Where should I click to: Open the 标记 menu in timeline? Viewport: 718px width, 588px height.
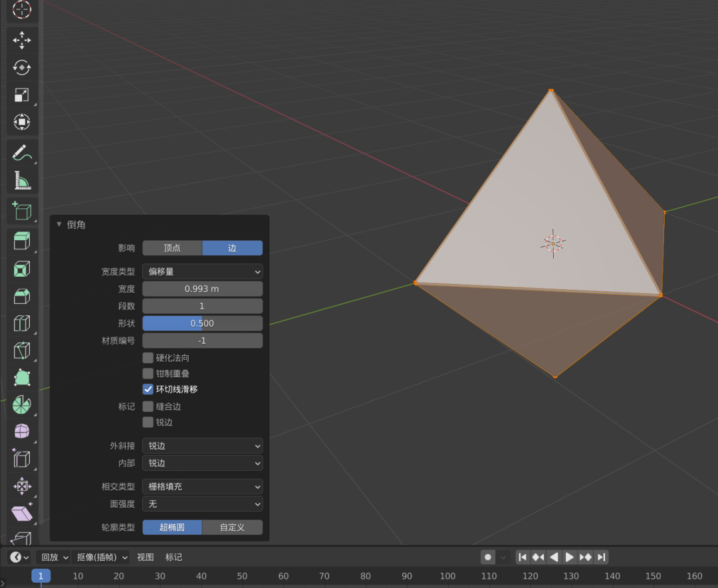[174, 557]
